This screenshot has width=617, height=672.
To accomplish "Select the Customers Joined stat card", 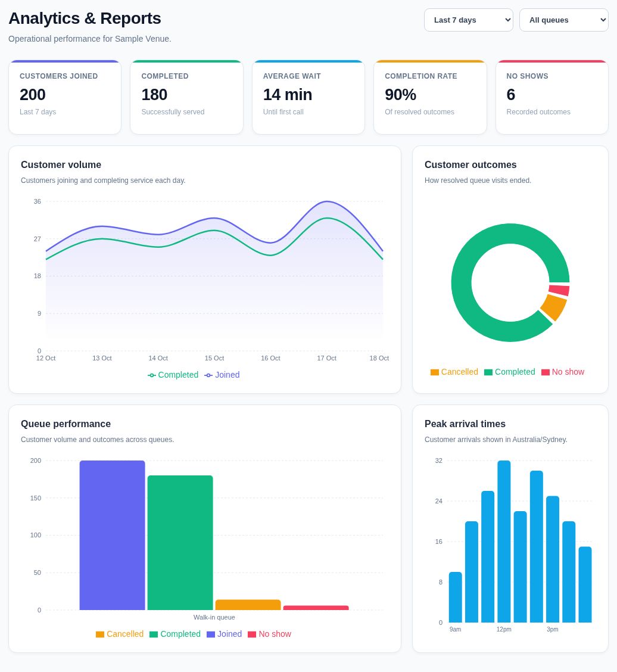I will click(x=65, y=97).
